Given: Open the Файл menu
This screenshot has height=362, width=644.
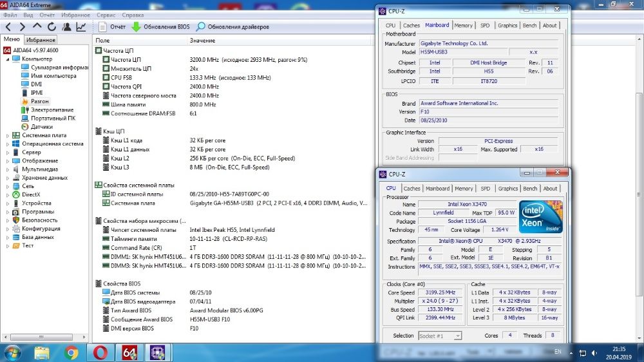Looking at the screenshot, I should coord(10,15).
